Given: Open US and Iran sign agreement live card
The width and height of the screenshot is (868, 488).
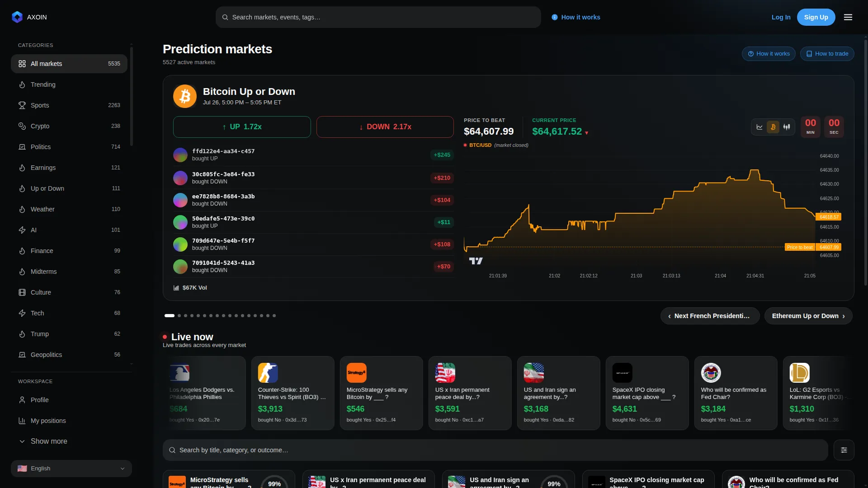Looking at the screenshot, I should (559, 393).
